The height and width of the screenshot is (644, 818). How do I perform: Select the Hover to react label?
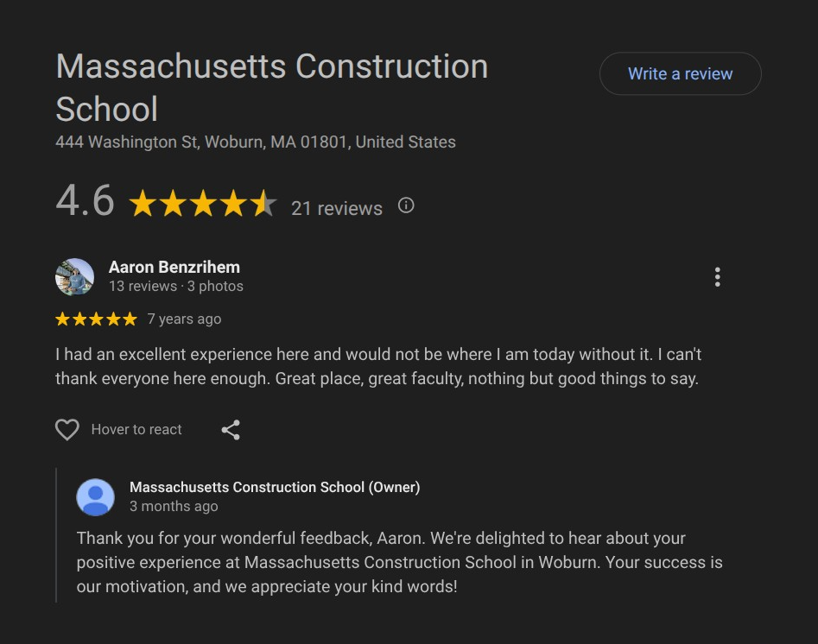tap(136, 430)
